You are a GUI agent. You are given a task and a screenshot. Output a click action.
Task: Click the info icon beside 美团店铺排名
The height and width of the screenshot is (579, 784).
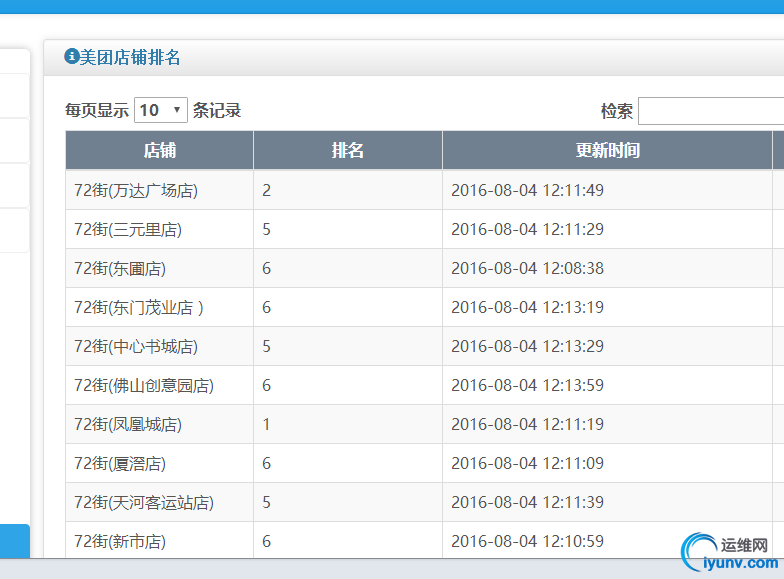tap(71, 57)
